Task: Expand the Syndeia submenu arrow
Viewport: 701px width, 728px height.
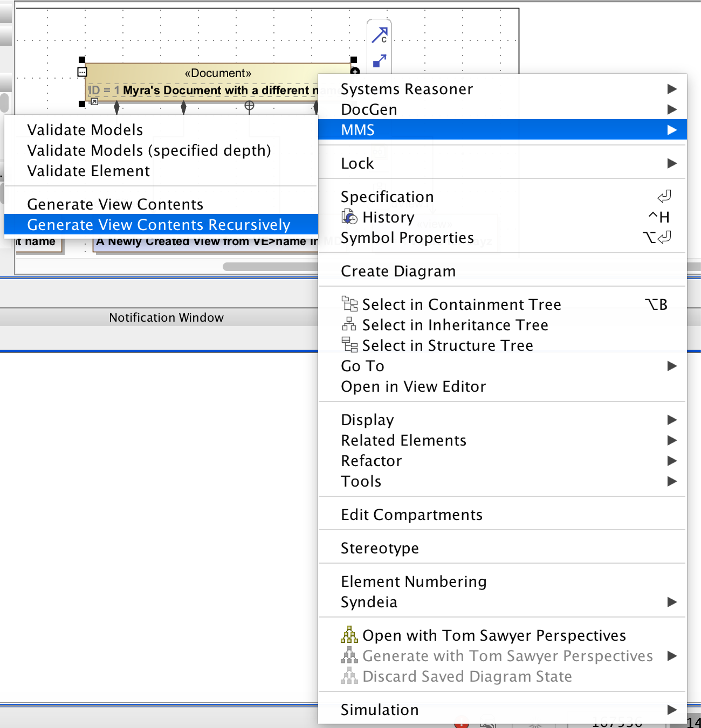Action: (672, 602)
